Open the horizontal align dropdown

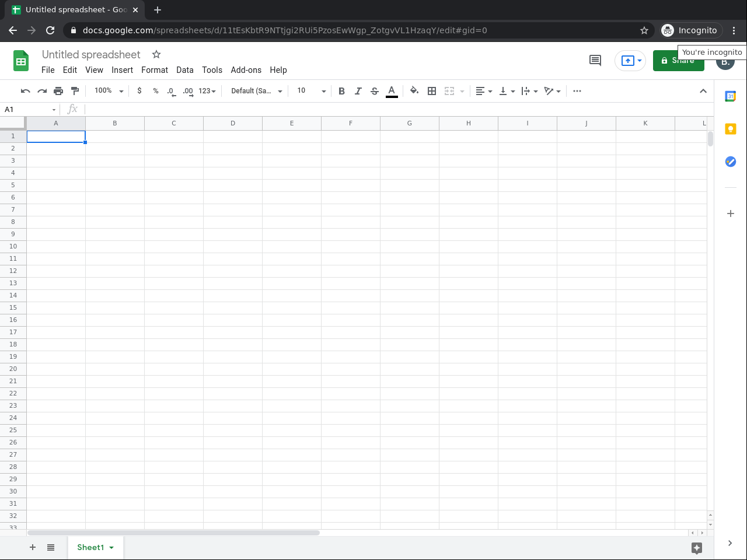484,91
